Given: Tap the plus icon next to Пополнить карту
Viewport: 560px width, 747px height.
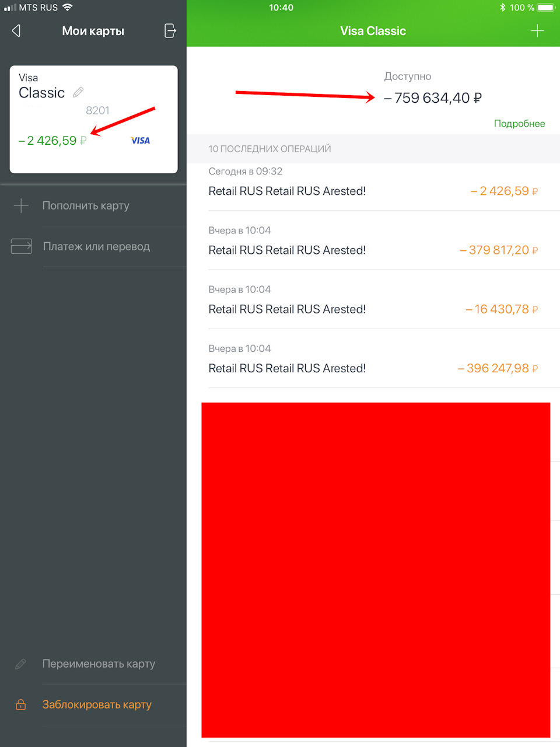Looking at the screenshot, I should pos(21,205).
